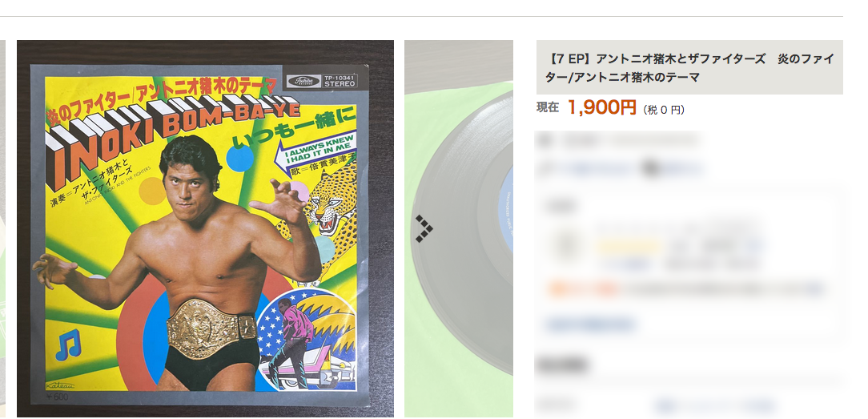Click the Toshiba Records logo on sleeve

click(x=304, y=82)
